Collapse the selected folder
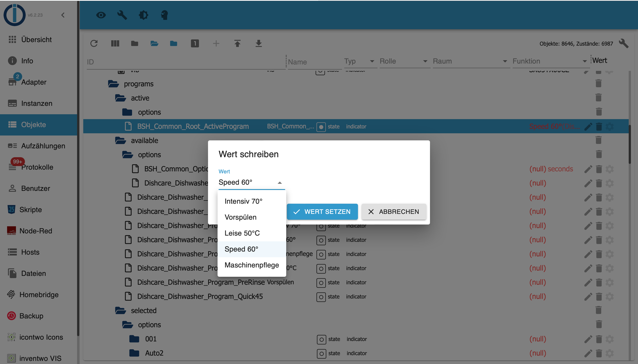Image resolution: width=638 pixels, height=364 pixels. coord(121,310)
